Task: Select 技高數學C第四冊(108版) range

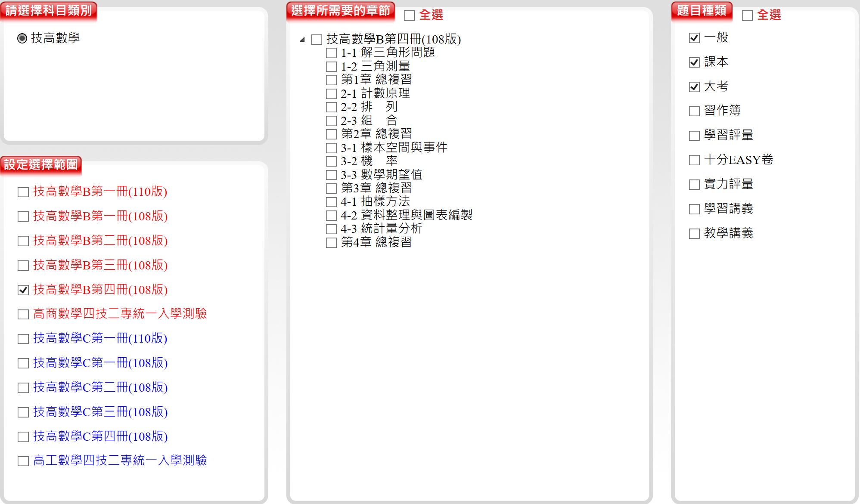Action: (23, 437)
